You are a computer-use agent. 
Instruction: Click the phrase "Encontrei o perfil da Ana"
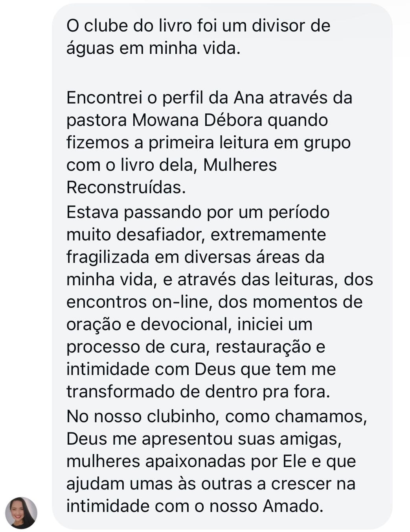(165, 98)
